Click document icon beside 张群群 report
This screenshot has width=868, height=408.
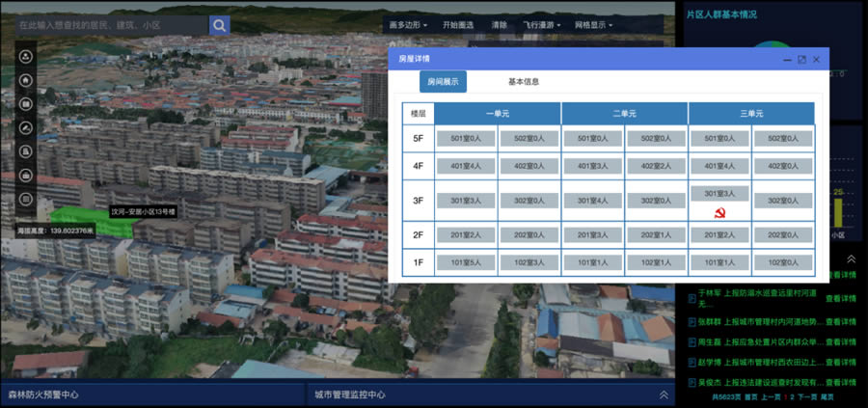coord(692,323)
